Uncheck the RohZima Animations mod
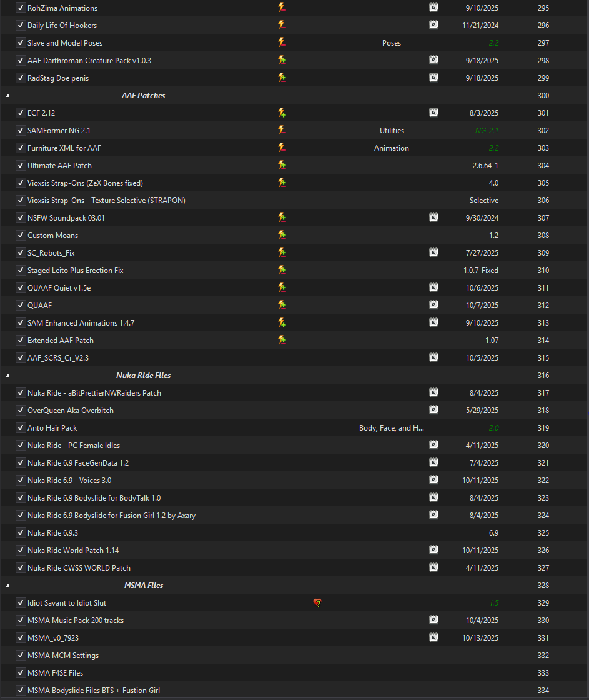 pos(20,7)
